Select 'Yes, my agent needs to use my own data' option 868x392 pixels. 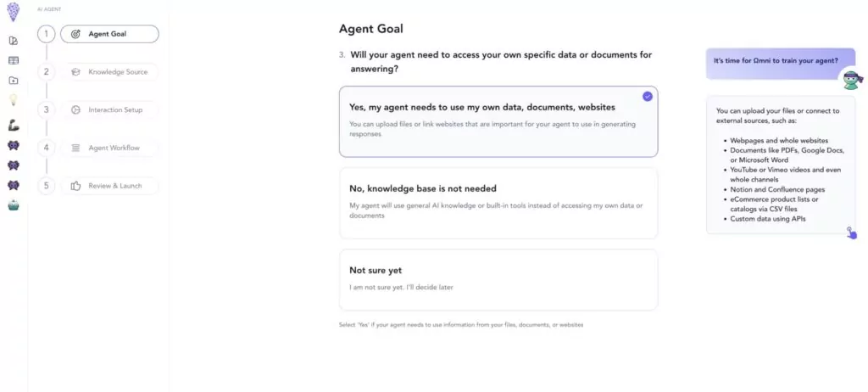click(x=498, y=121)
